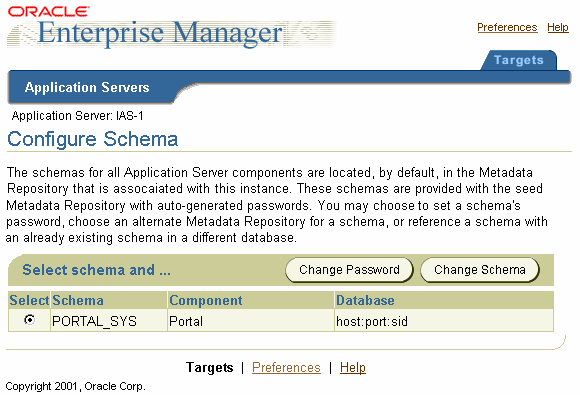Click the Component column header
Screen dimensions: 580x395
click(206, 300)
